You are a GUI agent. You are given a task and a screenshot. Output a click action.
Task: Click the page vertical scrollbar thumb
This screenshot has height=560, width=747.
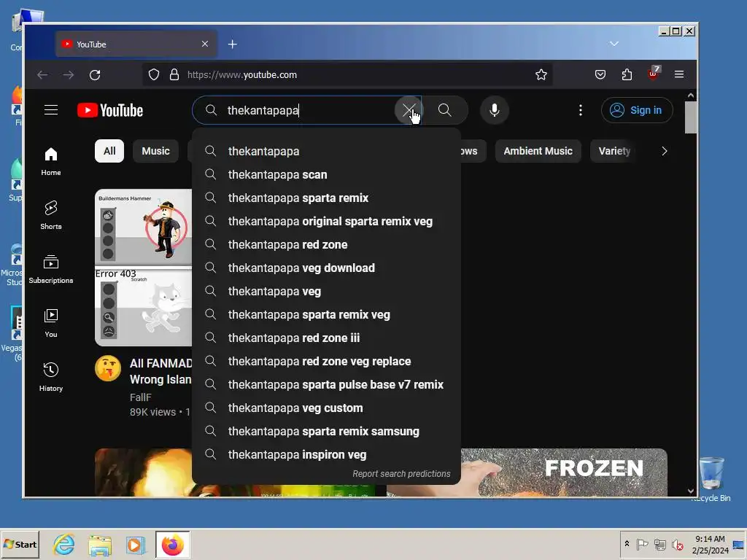(690, 117)
